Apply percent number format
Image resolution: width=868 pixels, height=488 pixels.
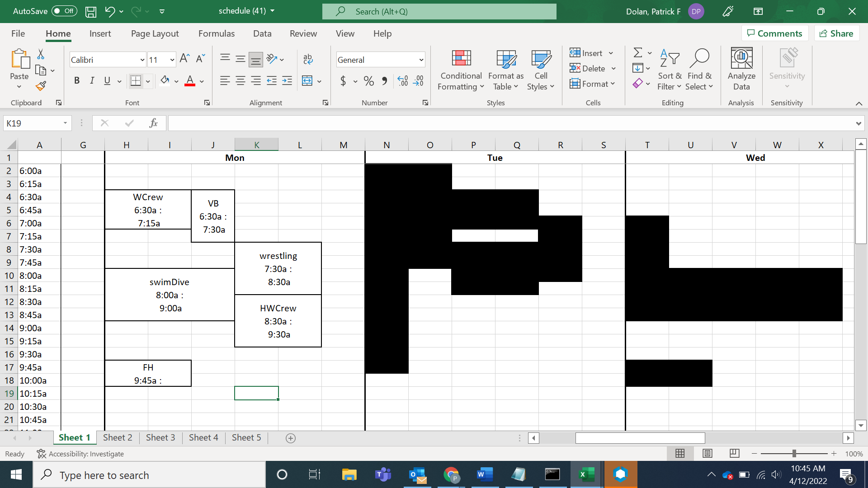[x=368, y=81]
